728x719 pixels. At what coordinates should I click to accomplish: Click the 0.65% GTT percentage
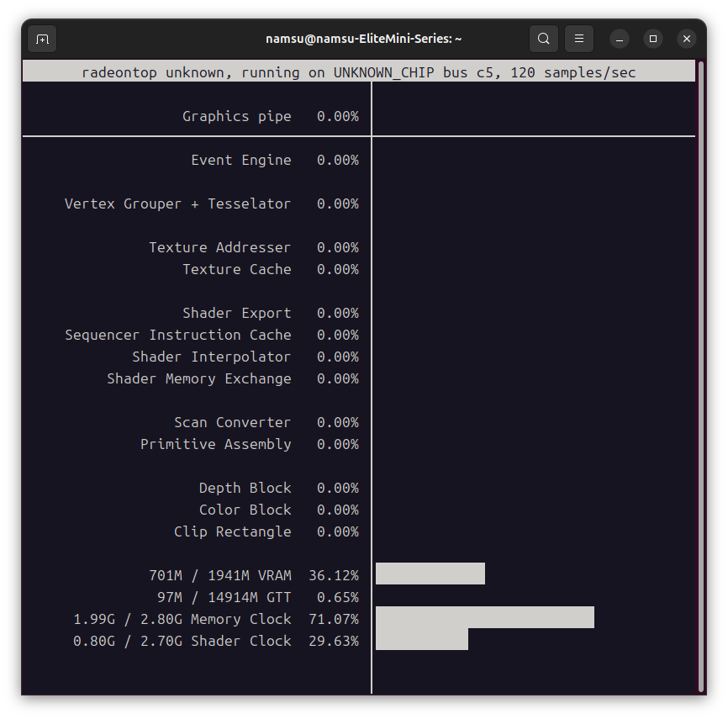pos(338,597)
